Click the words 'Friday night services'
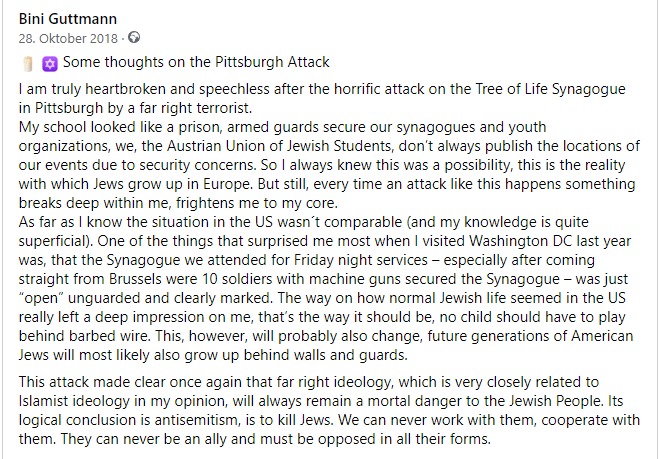The image size is (662, 459). click(x=361, y=260)
